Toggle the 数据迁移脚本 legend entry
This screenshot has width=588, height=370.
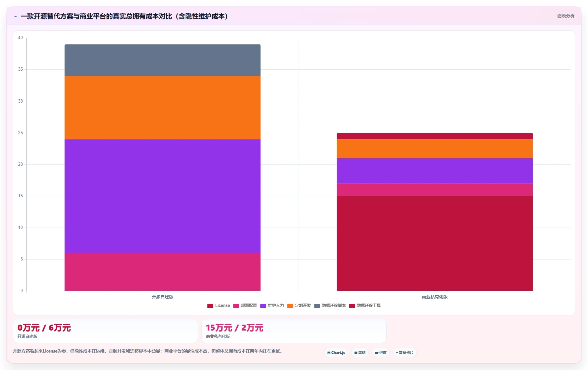[330, 306]
